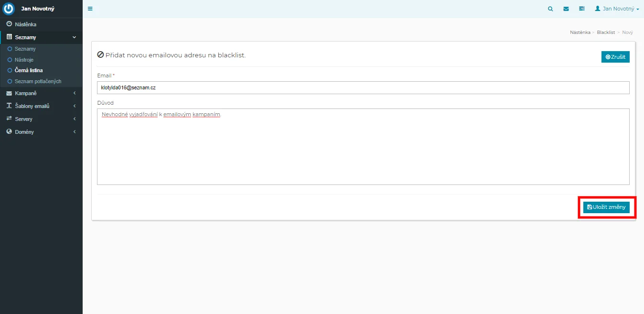Open the Jan Novotný user dropdown
This screenshot has width=644, height=314.
[617, 9]
